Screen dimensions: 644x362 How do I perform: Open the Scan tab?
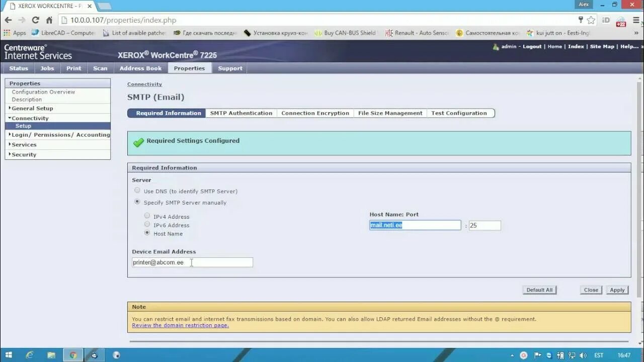click(x=100, y=68)
